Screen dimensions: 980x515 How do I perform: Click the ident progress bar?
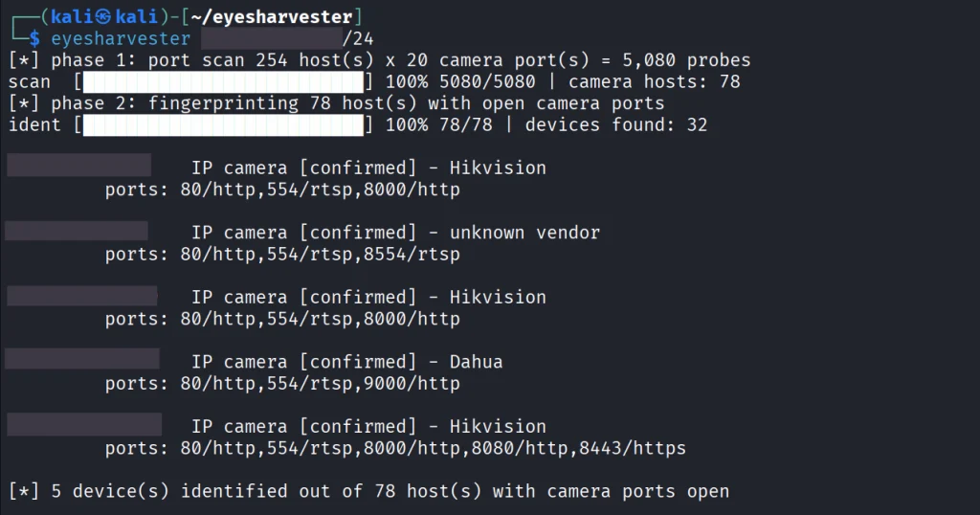(x=223, y=125)
